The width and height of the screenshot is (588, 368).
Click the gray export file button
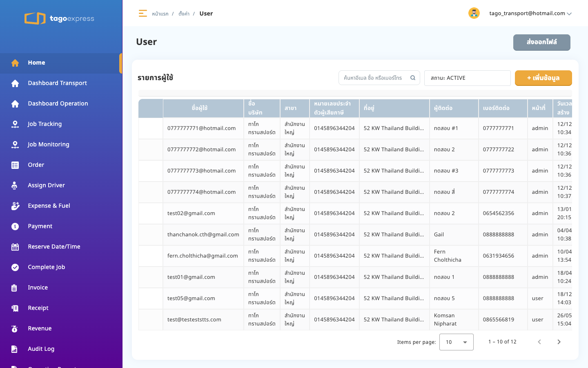point(542,42)
